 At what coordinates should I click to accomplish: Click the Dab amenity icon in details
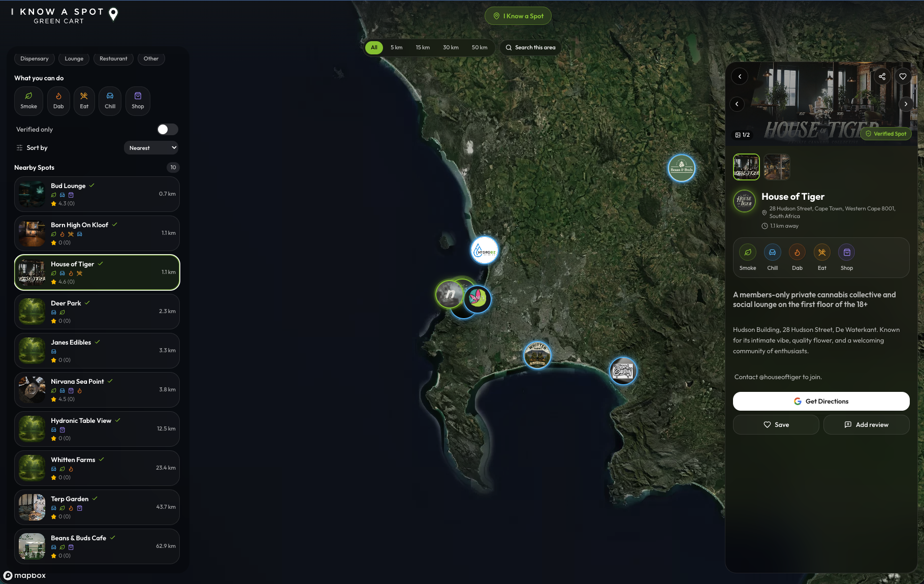(797, 253)
